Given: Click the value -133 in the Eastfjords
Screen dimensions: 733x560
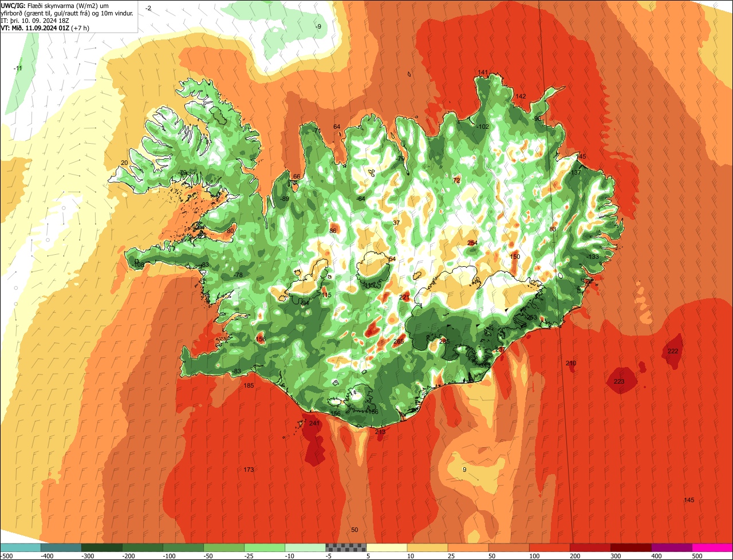Looking at the screenshot, I should 593,257.
